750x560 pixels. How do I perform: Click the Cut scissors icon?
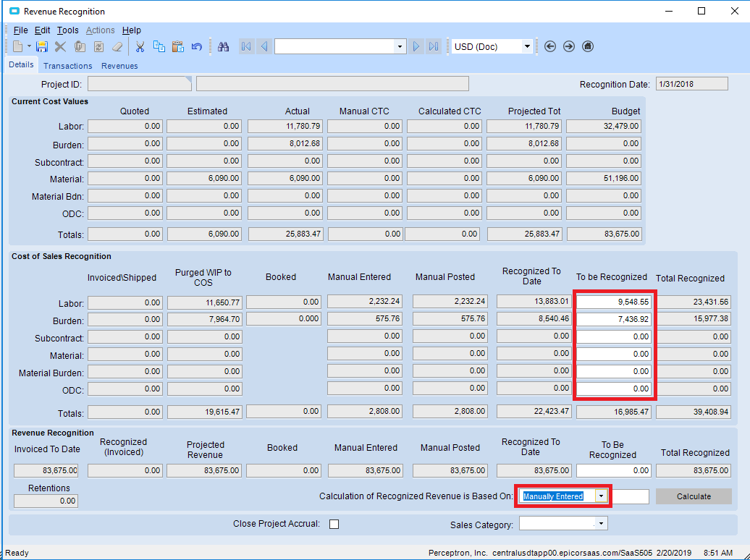(140, 47)
